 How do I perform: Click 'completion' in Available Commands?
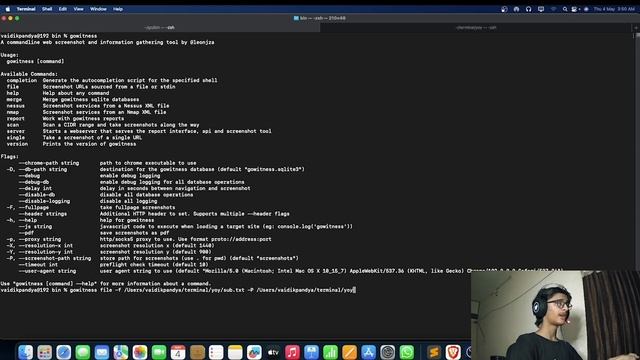22,80
